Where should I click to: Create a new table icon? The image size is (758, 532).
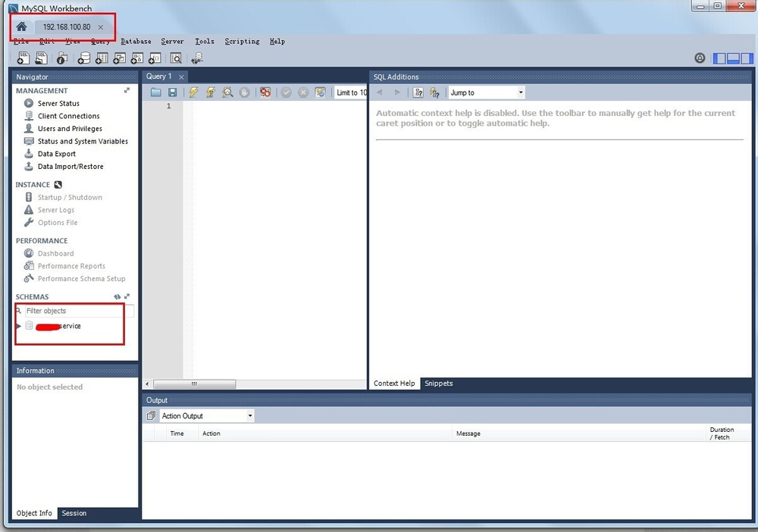(102, 58)
